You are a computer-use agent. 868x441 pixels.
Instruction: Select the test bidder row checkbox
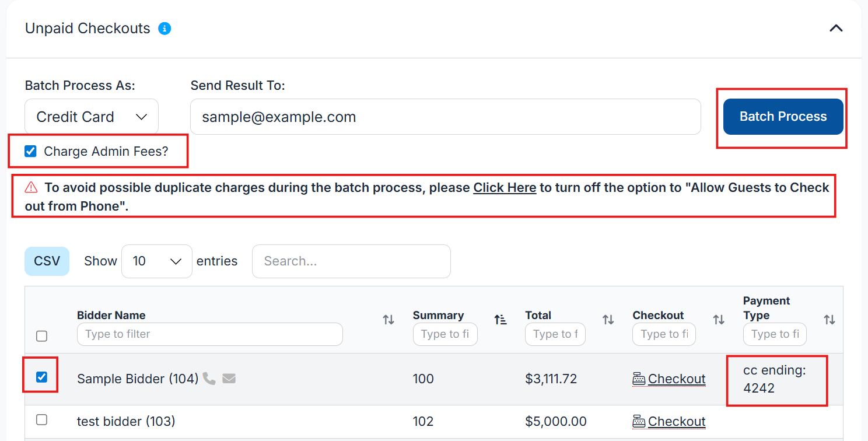pos(41,419)
